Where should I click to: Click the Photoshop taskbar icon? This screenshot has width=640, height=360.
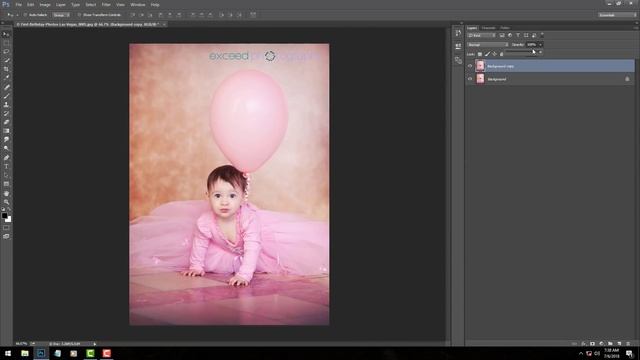tap(41, 353)
